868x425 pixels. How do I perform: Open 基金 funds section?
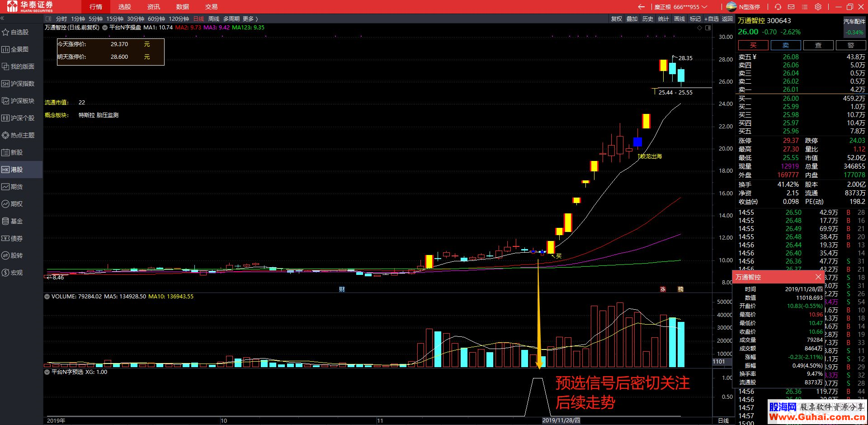[x=13, y=221]
